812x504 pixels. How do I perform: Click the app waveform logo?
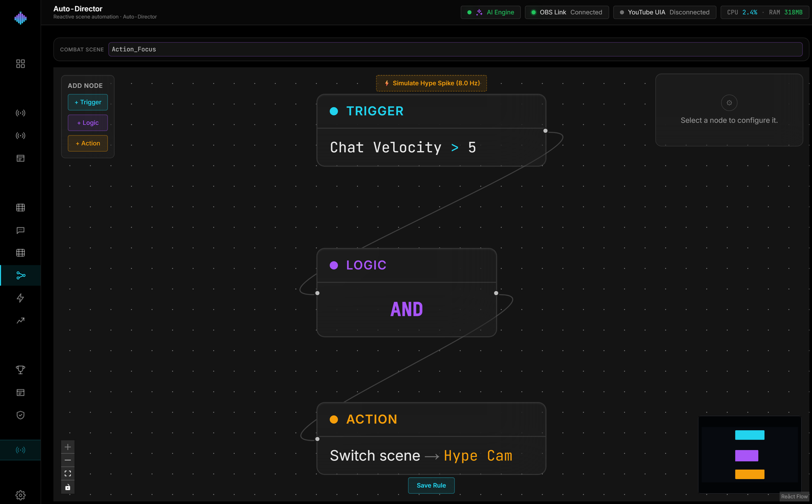point(20,18)
